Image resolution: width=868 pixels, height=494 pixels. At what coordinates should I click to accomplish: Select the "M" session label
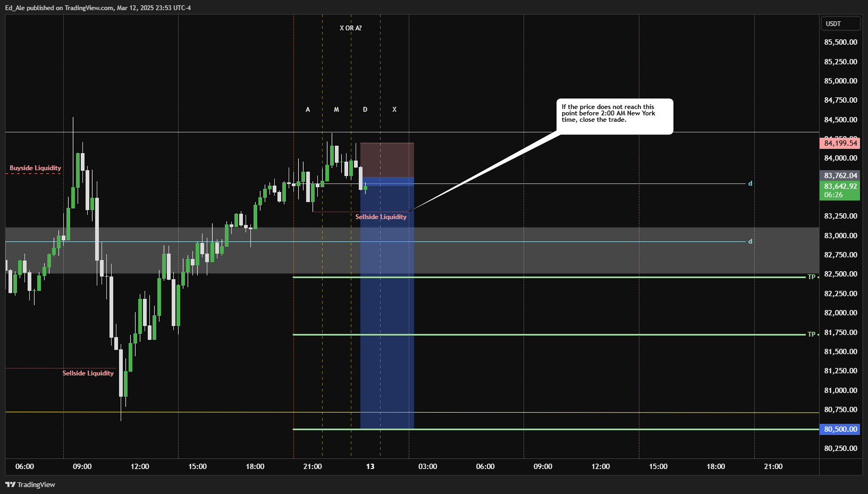(336, 110)
